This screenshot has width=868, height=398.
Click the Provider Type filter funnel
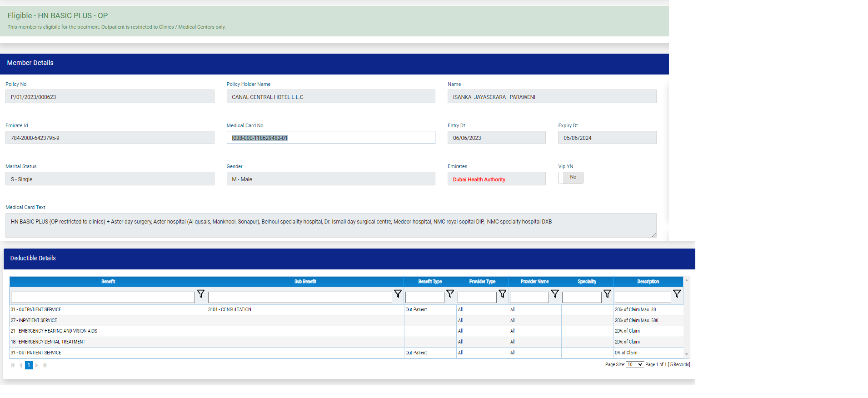(x=502, y=294)
